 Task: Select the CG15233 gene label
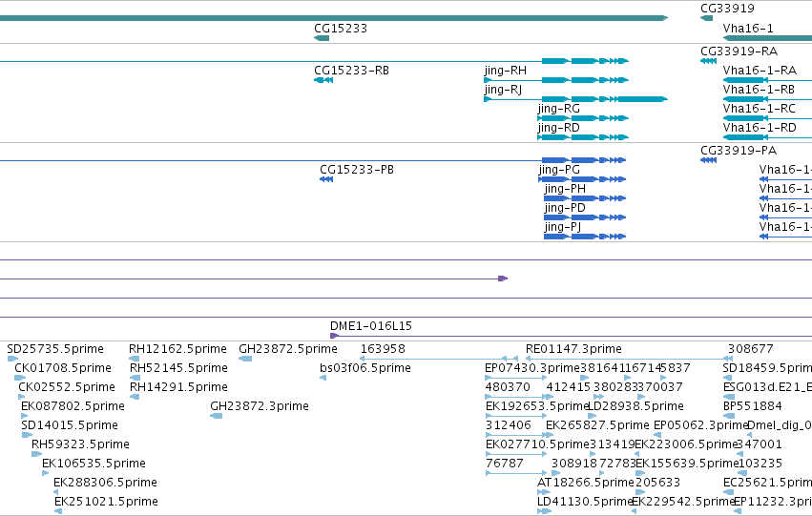tap(341, 29)
